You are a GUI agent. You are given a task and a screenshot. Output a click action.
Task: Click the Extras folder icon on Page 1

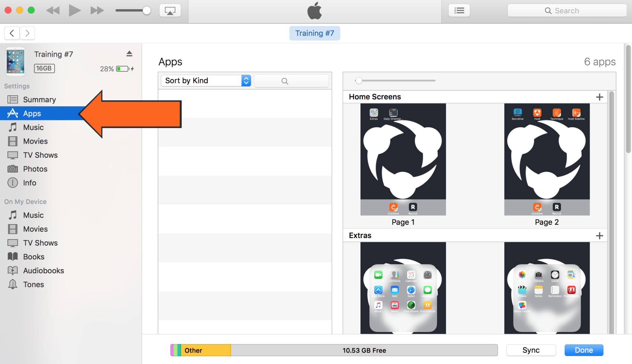pos(374,113)
